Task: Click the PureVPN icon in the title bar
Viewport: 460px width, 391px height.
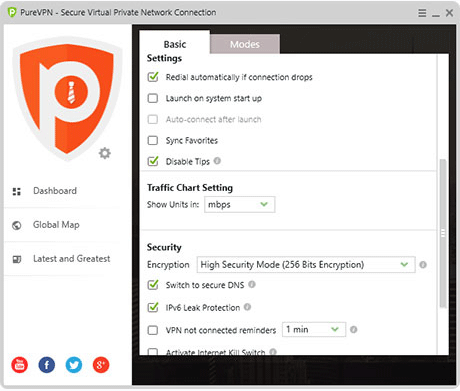Action: [x=12, y=12]
